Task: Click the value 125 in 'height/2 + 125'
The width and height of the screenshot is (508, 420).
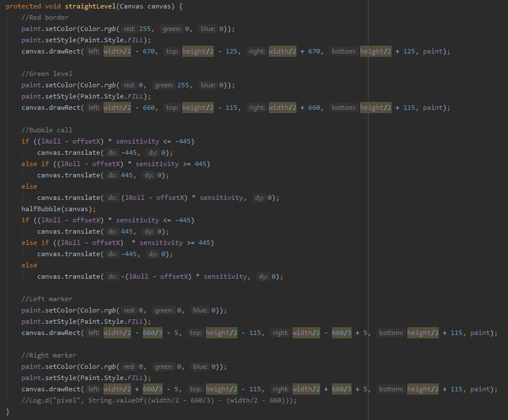Action: [x=409, y=51]
